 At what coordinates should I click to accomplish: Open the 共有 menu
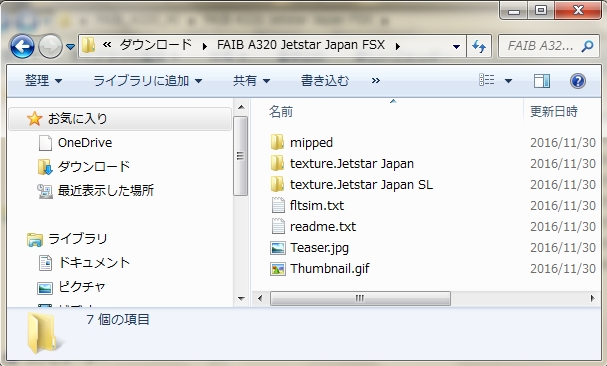(251, 81)
